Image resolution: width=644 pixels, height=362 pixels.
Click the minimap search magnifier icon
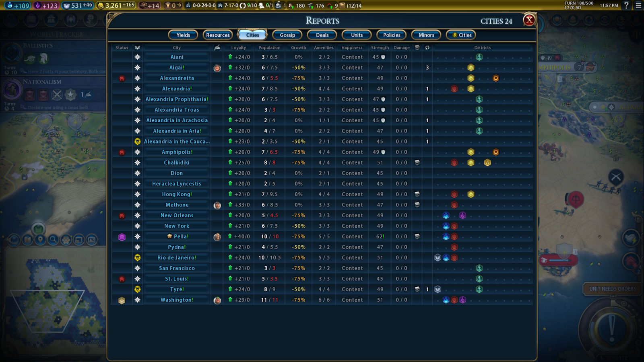(53, 240)
